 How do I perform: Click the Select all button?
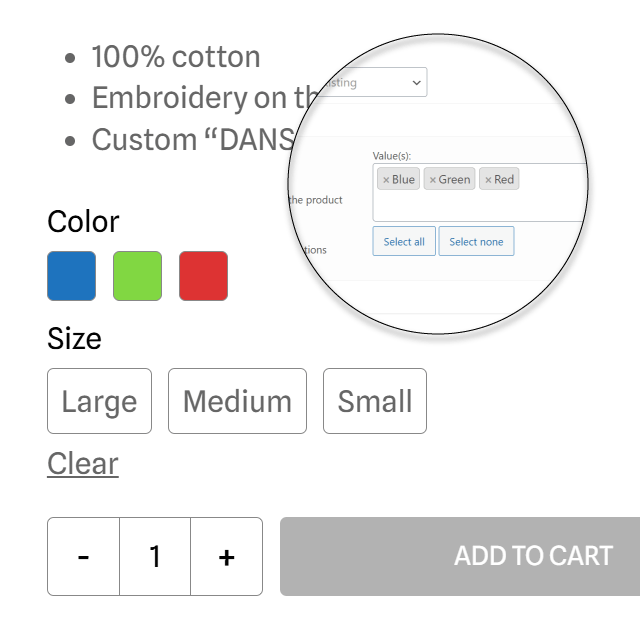pos(404,242)
